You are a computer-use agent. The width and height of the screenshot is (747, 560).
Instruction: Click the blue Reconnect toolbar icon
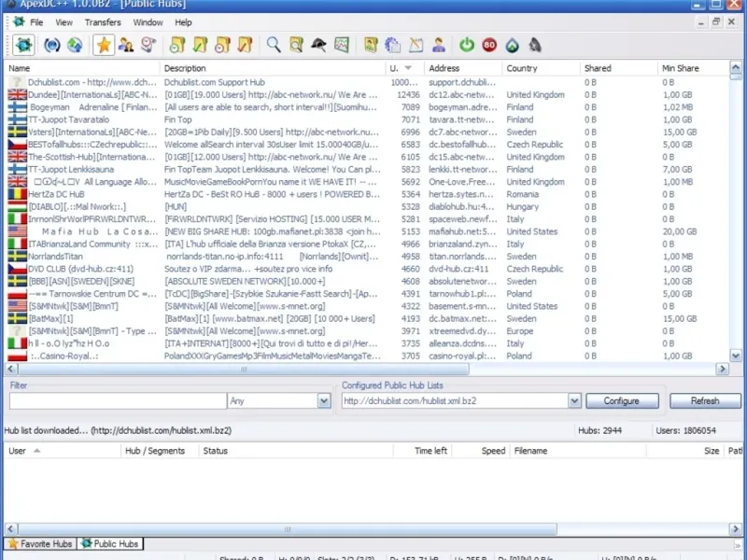point(52,45)
